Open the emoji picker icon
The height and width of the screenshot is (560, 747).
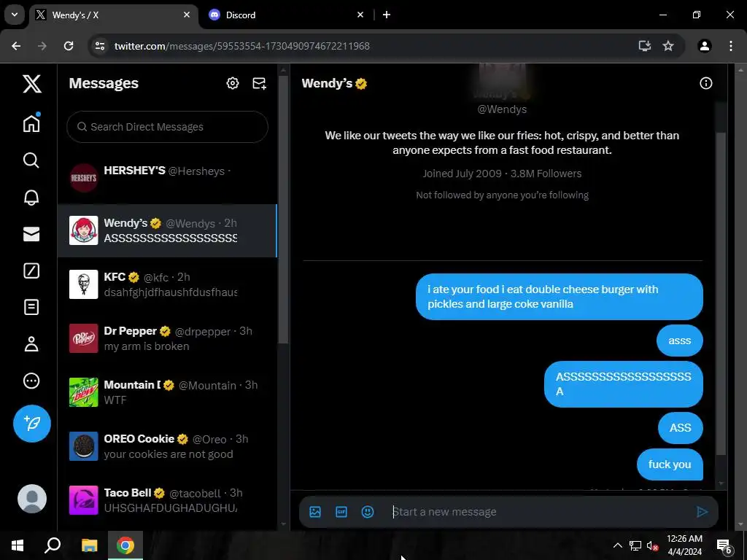click(368, 512)
